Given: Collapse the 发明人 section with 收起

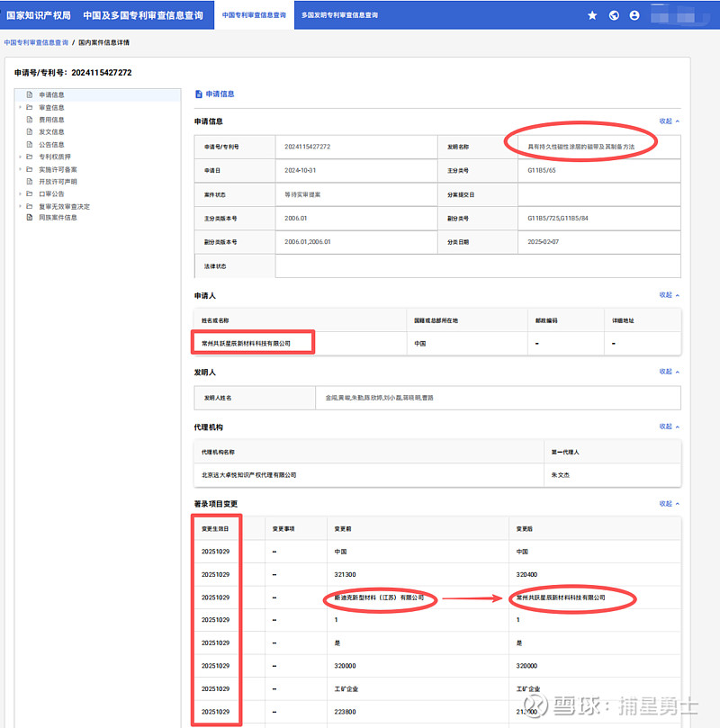Looking at the screenshot, I should (x=669, y=371).
